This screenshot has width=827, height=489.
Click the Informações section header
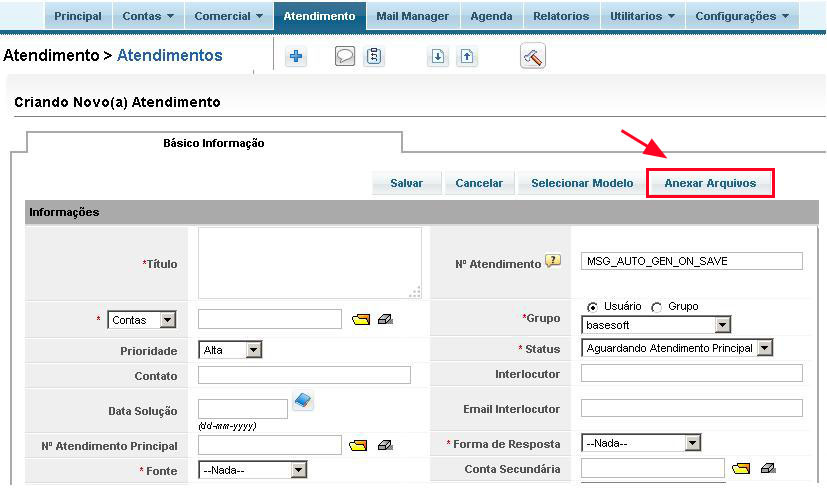coord(421,212)
